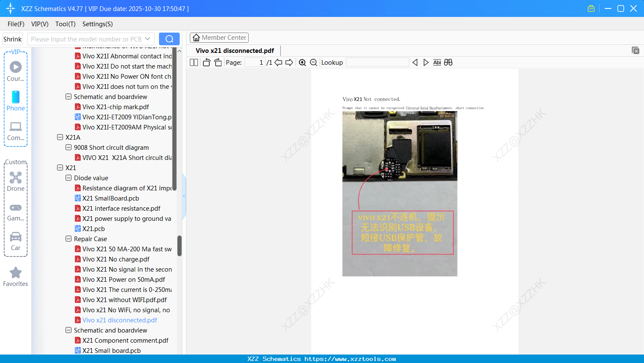Open Phone schematics from the VIP sidebar
Screen dimensions: 644x363
(15, 102)
